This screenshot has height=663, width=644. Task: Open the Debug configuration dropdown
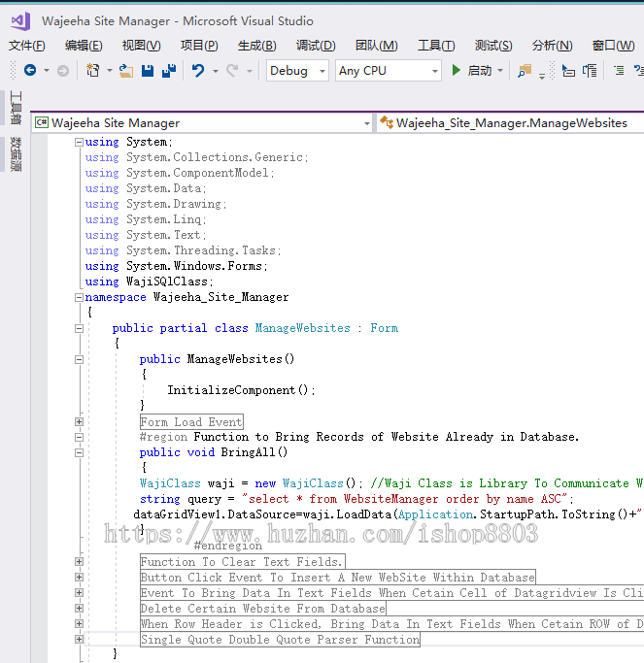(x=322, y=71)
